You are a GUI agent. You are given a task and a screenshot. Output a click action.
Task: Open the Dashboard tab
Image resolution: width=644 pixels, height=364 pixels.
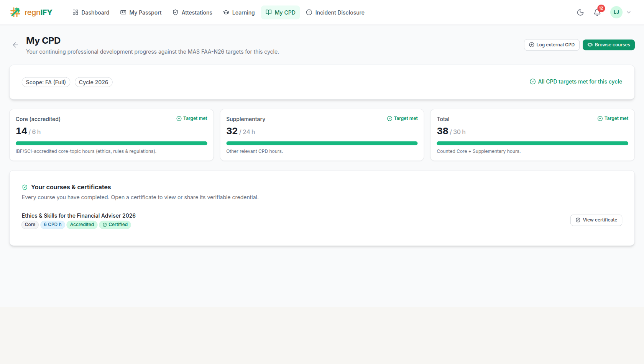tap(91, 12)
